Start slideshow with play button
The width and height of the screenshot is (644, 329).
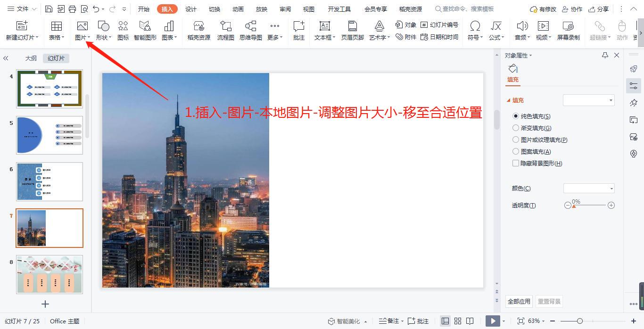pos(493,321)
